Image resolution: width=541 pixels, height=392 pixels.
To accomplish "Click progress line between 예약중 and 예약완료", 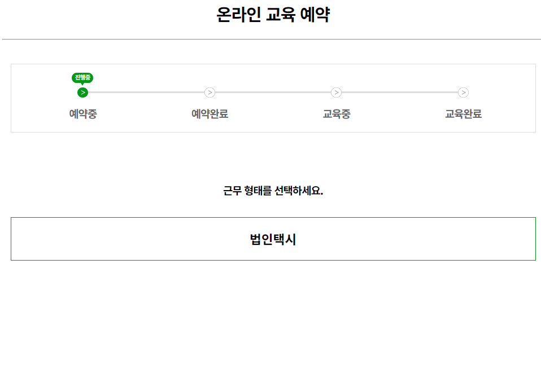I will tap(146, 92).
